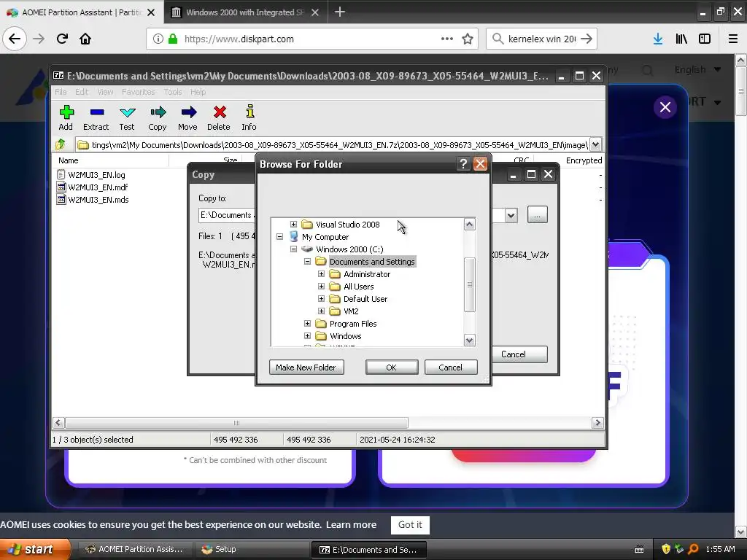Click the Test toolbar icon in 7-Zip
Image resolution: width=747 pixels, height=560 pixels.
tap(127, 113)
